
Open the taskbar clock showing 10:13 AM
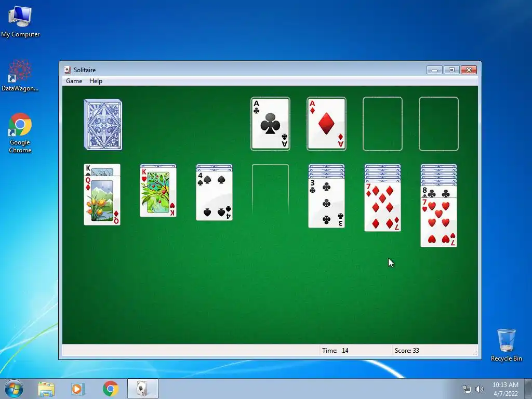point(506,389)
